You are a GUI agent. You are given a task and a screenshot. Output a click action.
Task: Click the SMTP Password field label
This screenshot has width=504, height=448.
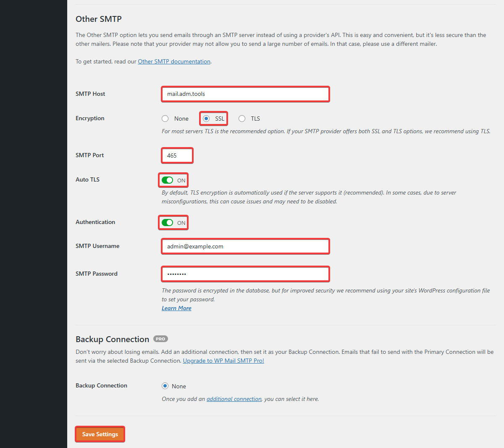[97, 274]
